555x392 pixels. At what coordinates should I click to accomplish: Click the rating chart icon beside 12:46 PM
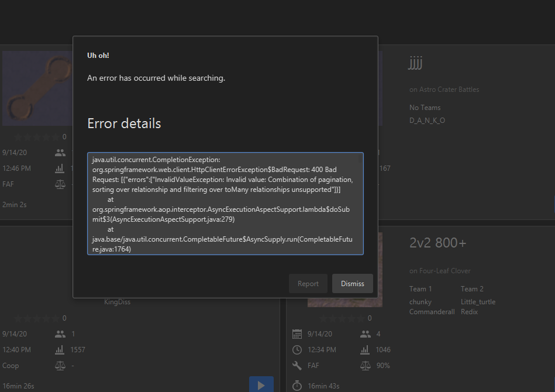60,169
